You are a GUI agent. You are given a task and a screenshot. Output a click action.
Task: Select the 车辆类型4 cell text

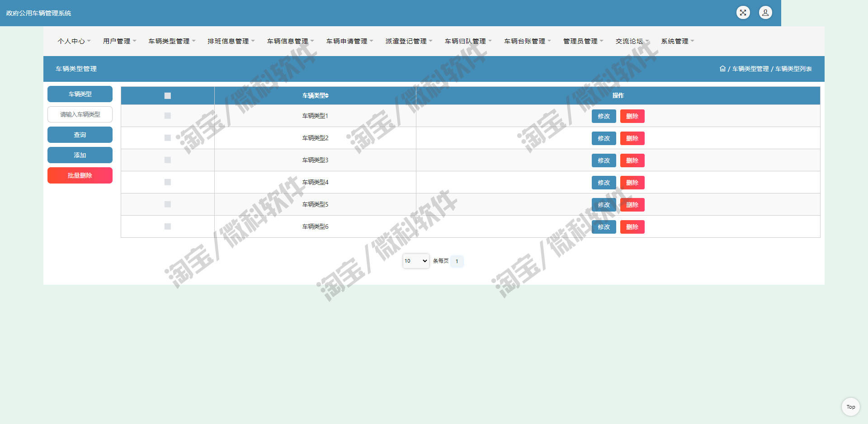point(315,182)
